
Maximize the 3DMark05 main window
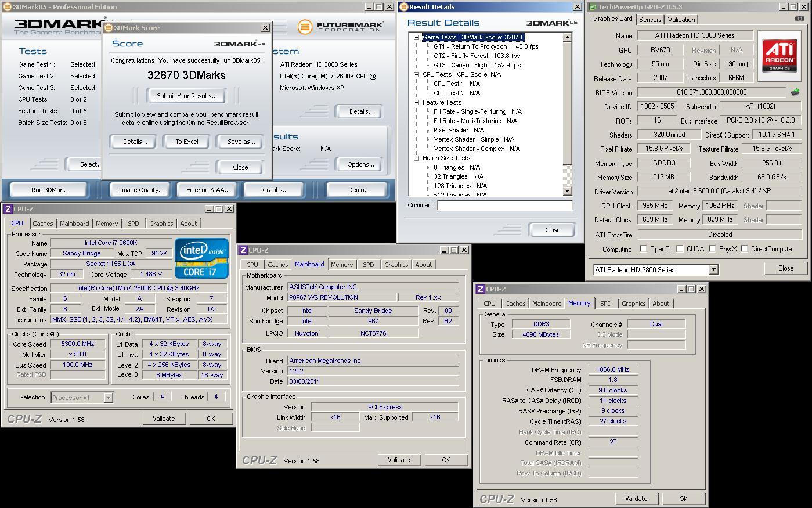[x=380, y=7]
